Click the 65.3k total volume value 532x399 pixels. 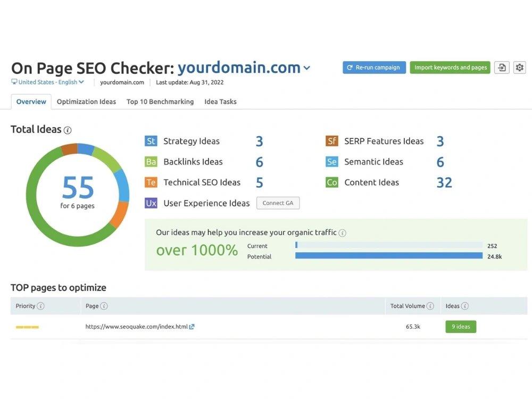point(413,327)
